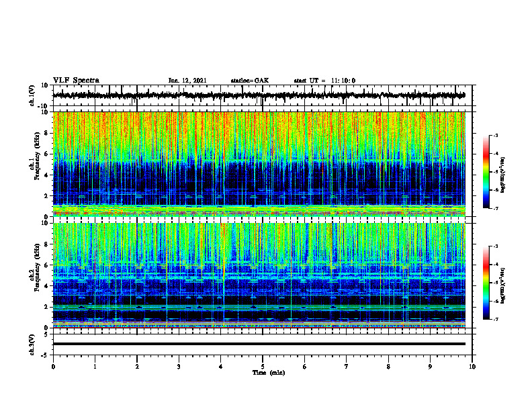Select the "start UT = 11:10:0" header text
The width and height of the screenshot is (532, 411).
pos(324,81)
